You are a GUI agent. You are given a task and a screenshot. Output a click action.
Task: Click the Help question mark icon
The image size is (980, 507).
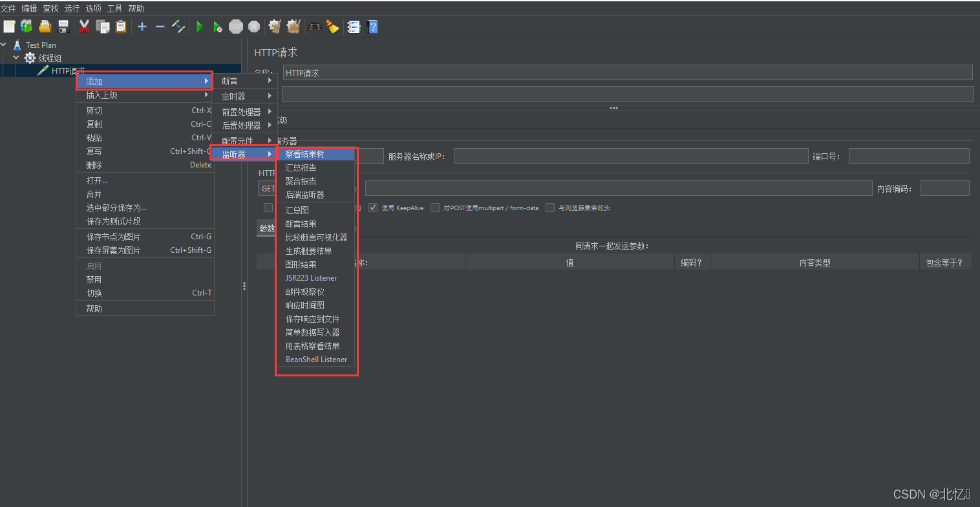tap(372, 27)
